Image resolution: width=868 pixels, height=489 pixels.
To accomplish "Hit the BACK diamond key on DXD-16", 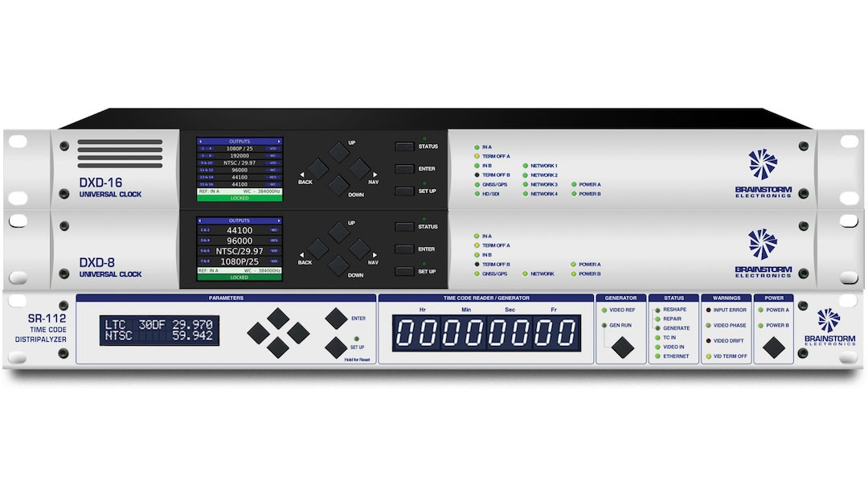I will pos(317,169).
